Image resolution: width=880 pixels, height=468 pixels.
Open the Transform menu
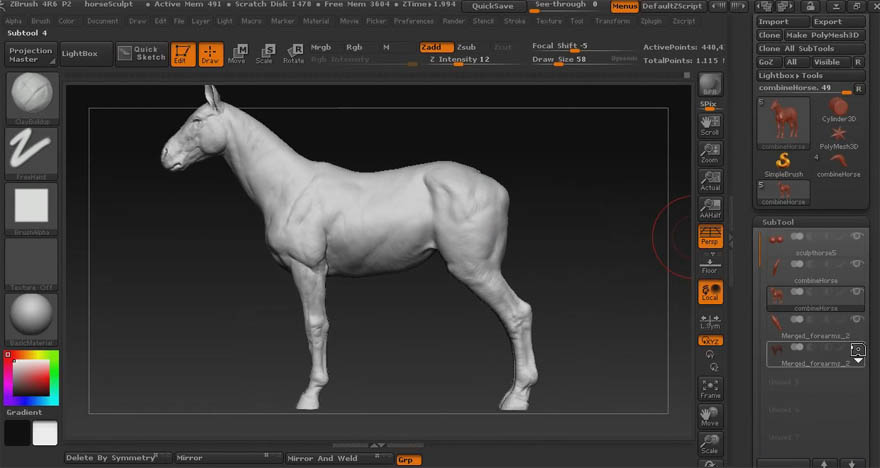pos(612,21)
